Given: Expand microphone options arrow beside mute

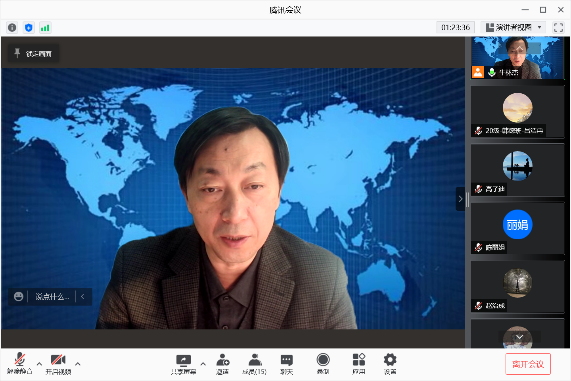Looking at the screenshot, I should 39,364.
